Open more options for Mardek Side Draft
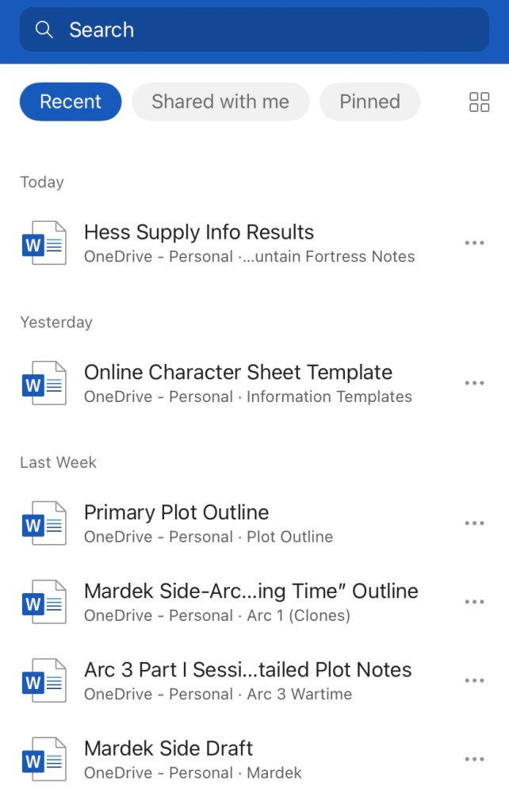The width and height of the screenshot is (509, 812). [x=474, y=760]
